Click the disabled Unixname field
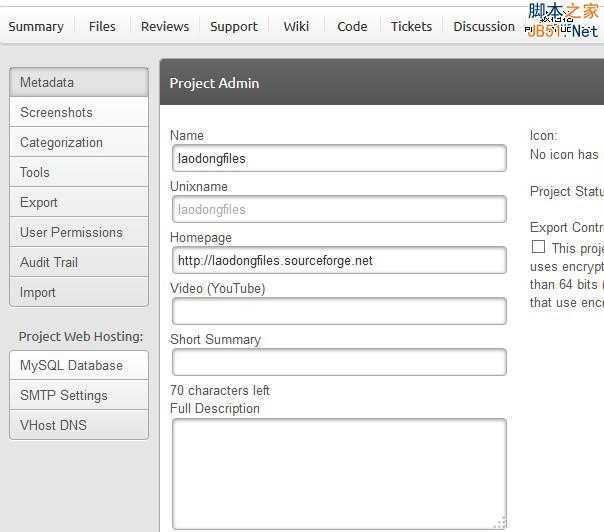This screenshot has width=604, height=532. [339, 209]
